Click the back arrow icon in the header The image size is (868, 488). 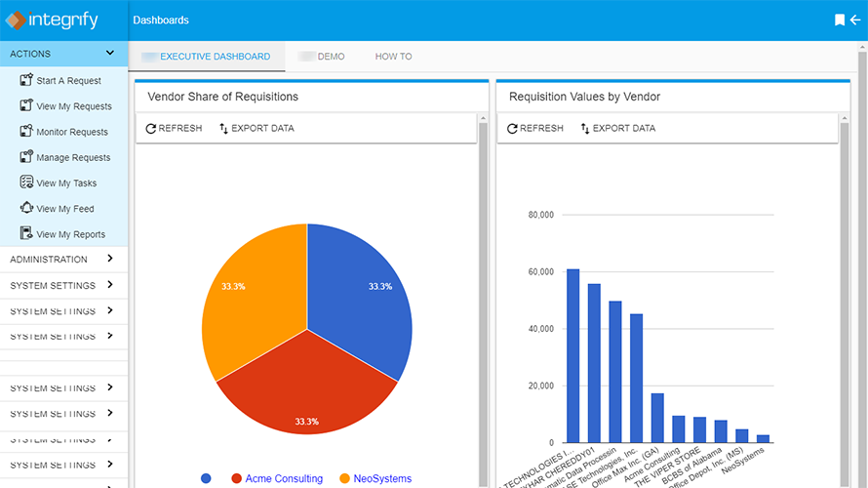click(855, 20)
